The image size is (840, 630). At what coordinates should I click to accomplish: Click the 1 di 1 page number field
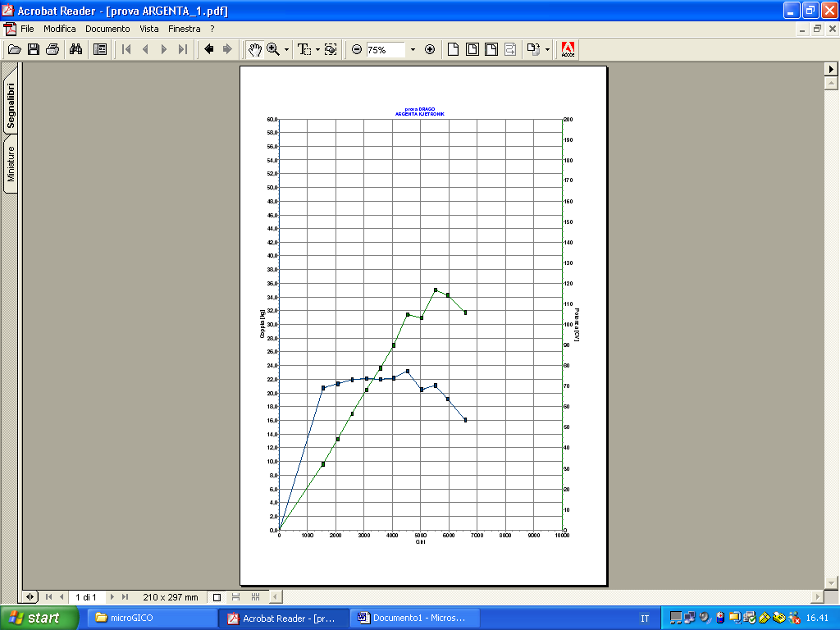click(86, 597)
